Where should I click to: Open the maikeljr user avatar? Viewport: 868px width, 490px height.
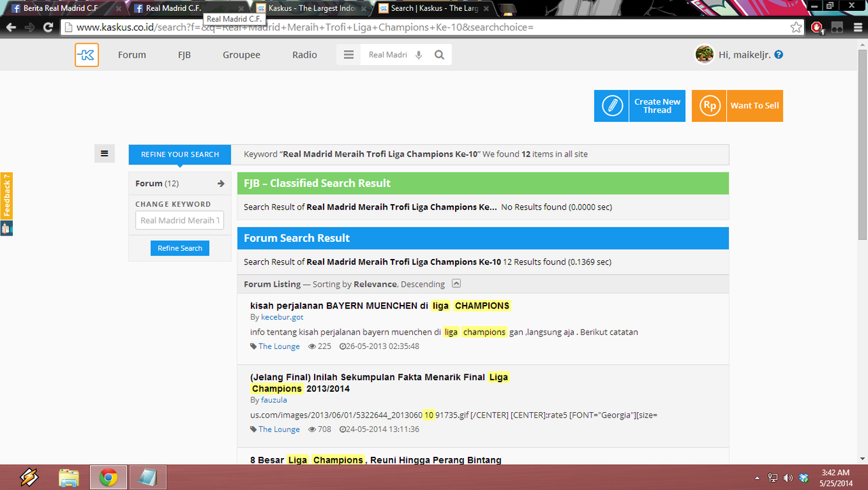click(705, 54)
